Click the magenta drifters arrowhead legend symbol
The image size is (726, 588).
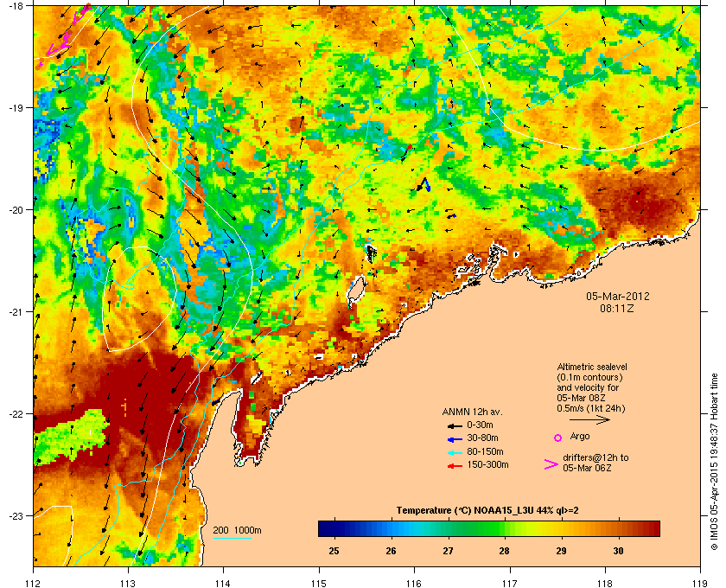pyautogui.click(x=551, y=464)
